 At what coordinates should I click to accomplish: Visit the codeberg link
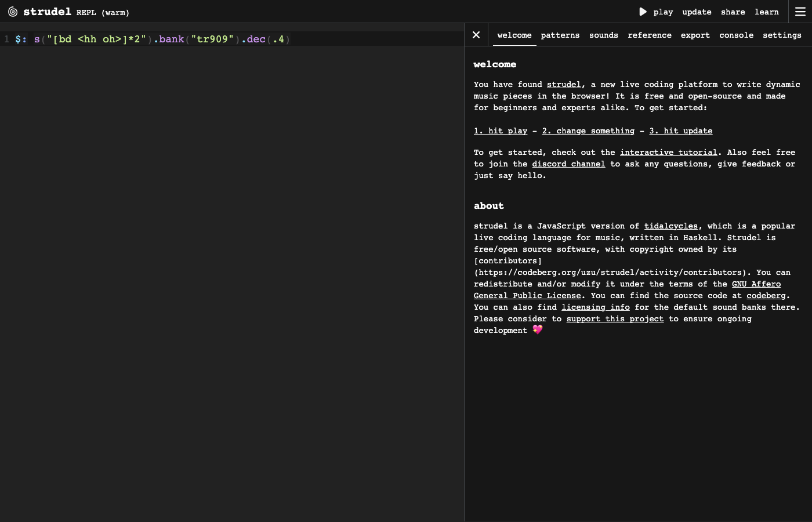pos(766,296)
